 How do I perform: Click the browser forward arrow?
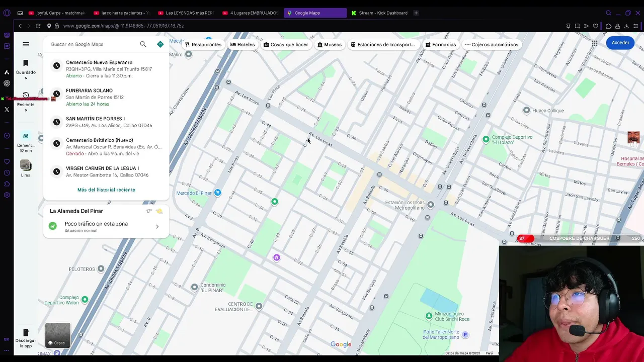(29, 26)
